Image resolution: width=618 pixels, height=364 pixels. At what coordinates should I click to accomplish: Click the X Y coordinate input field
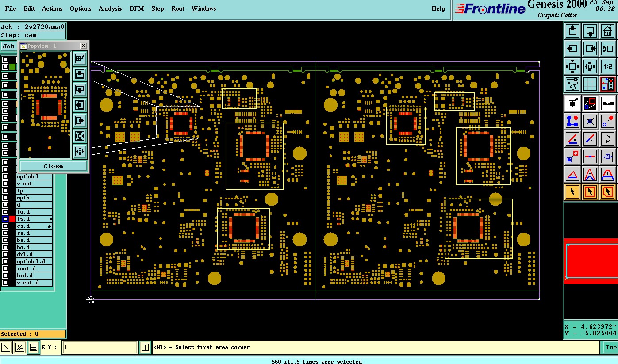point(100,347)
